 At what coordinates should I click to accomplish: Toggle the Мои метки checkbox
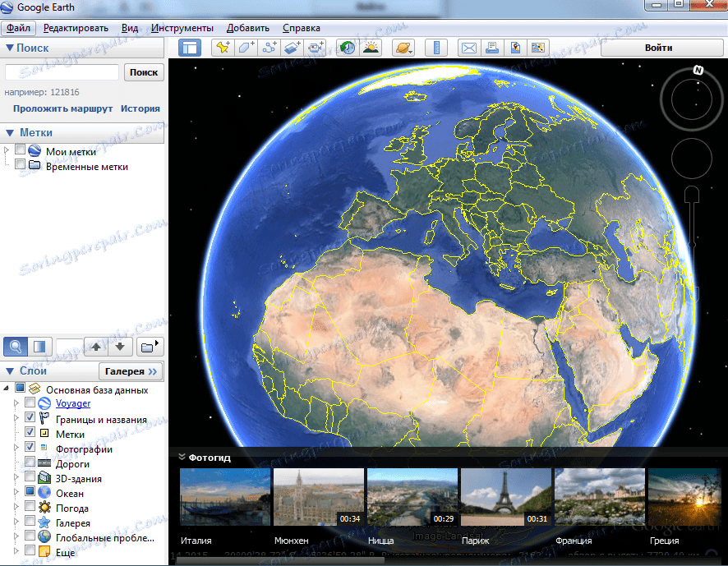(20, 150)
